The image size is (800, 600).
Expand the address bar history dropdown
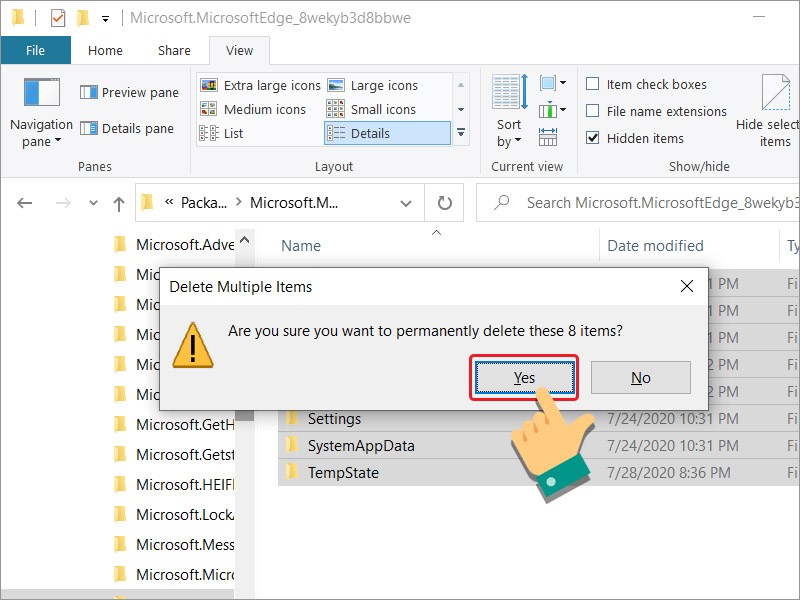tap(406, 203)
